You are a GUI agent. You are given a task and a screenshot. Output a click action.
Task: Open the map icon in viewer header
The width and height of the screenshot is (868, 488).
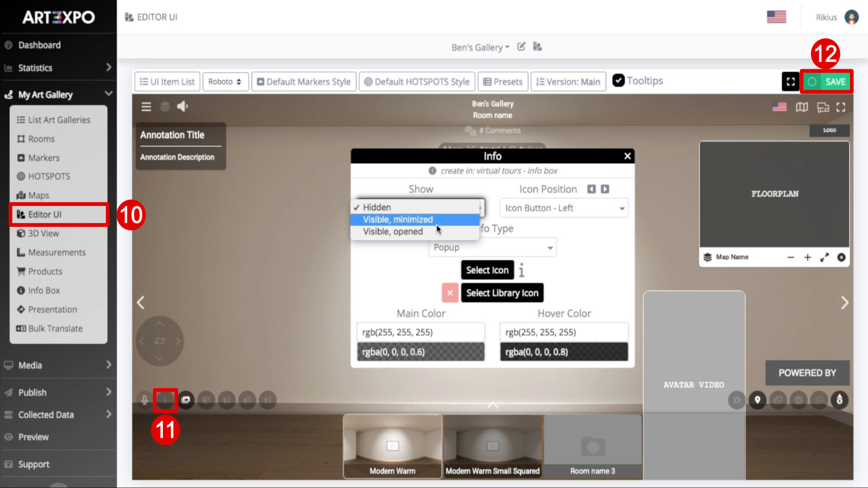802,107
